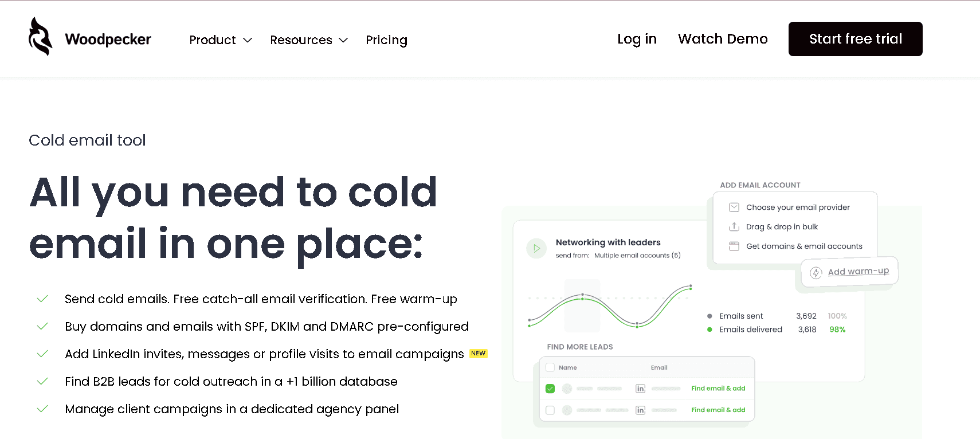Screen dimensions: 980x439
Task: Click the LinkedIn icon in the unchecked lead row
Action: [641, 410]
